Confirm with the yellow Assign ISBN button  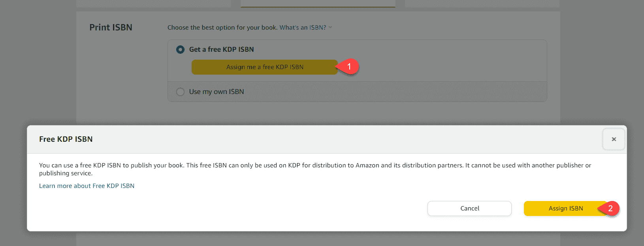[565, 208]
